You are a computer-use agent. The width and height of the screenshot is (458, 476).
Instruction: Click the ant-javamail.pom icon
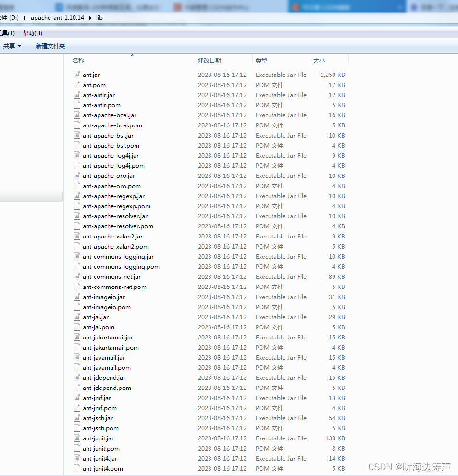pyautogui.click(x=77, y=368)
